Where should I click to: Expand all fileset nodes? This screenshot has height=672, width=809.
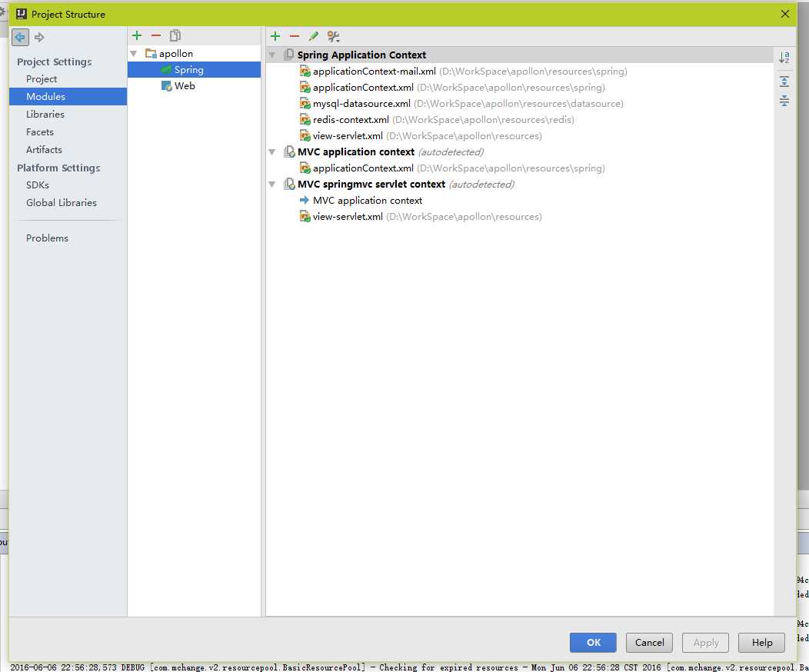784,82
